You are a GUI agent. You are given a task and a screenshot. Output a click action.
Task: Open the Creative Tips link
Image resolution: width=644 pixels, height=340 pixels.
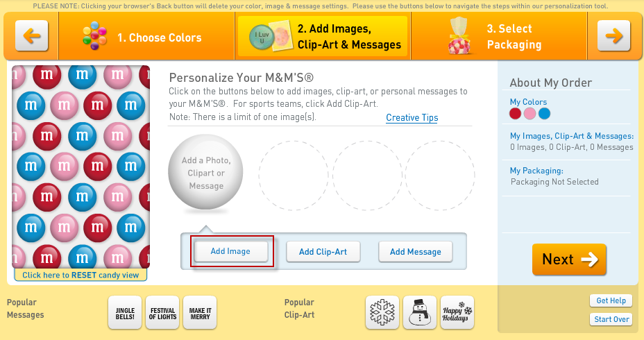click(412, 117)
